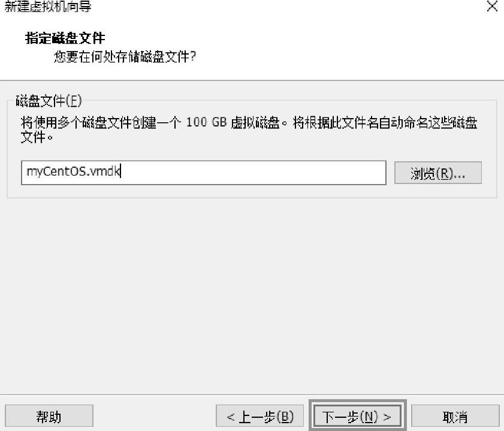Open 帮助 for this wizard page
This screenshot has height=431, width=504.
click(x=49, y=416)
